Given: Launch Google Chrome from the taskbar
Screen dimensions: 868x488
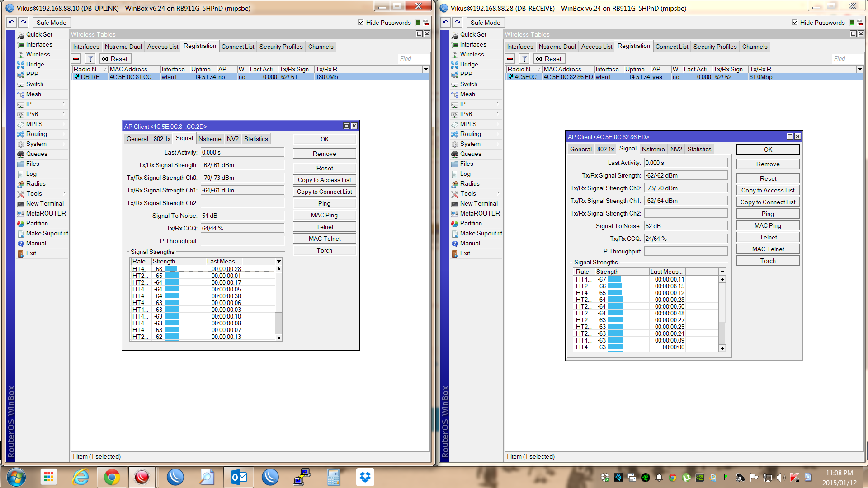Looking at the screenshot, I should coord(112,477).
